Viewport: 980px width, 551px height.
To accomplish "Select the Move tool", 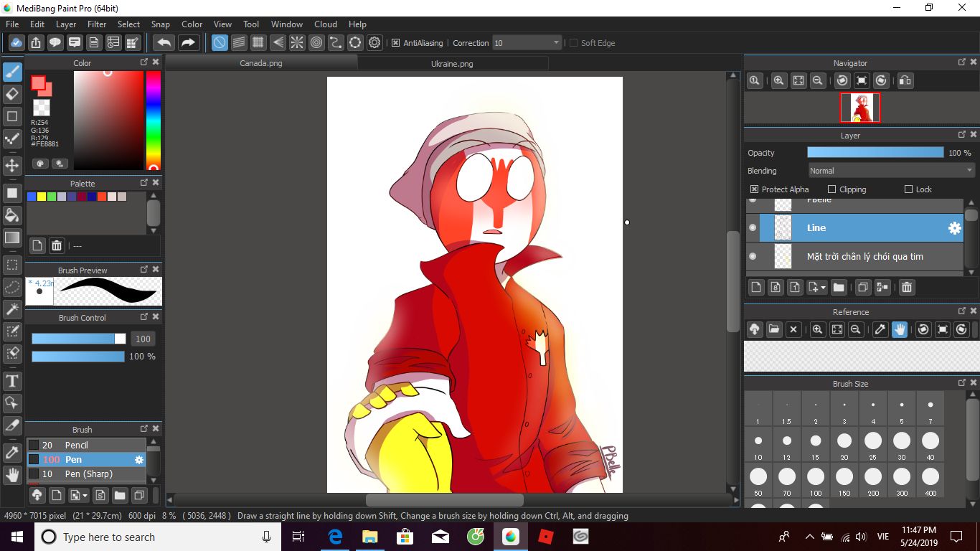I will (12, 166).
